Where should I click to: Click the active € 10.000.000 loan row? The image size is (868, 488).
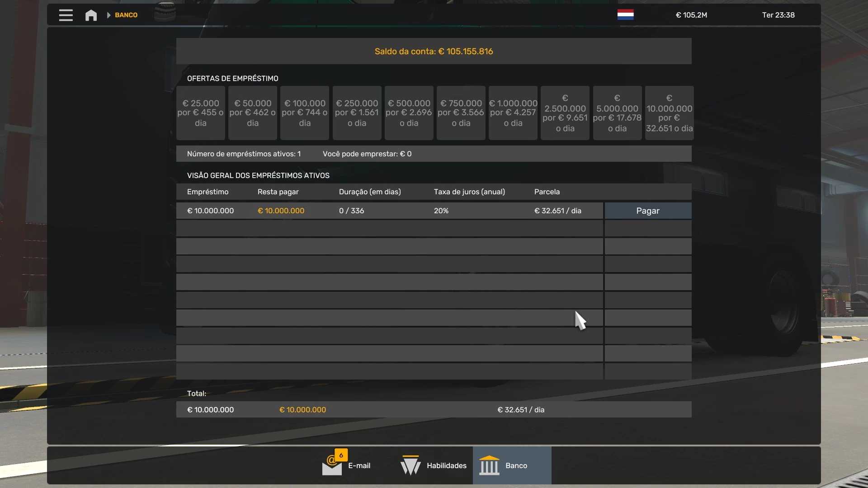point(389,211)
